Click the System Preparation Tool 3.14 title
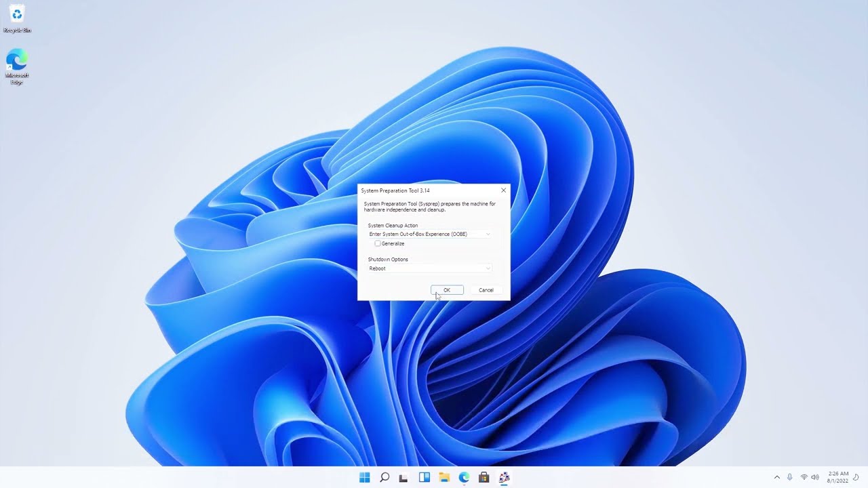This screenshot has width=868, height=488. coord(395,190)
